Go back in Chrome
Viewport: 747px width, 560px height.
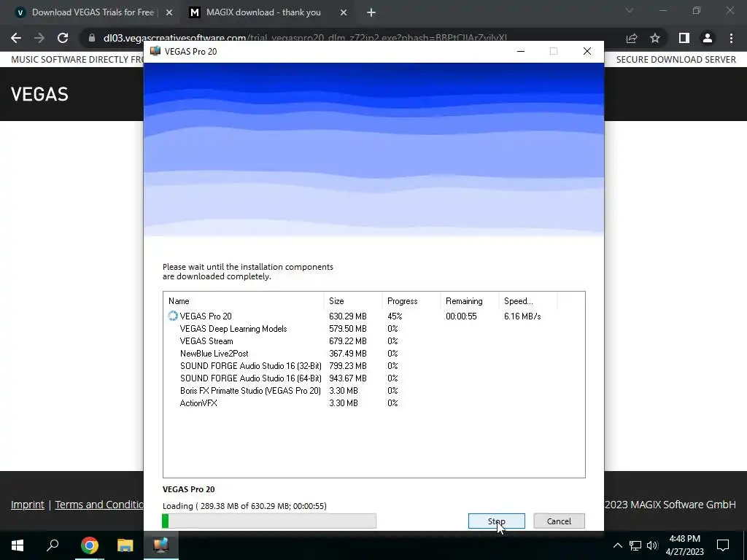[16, 38]
